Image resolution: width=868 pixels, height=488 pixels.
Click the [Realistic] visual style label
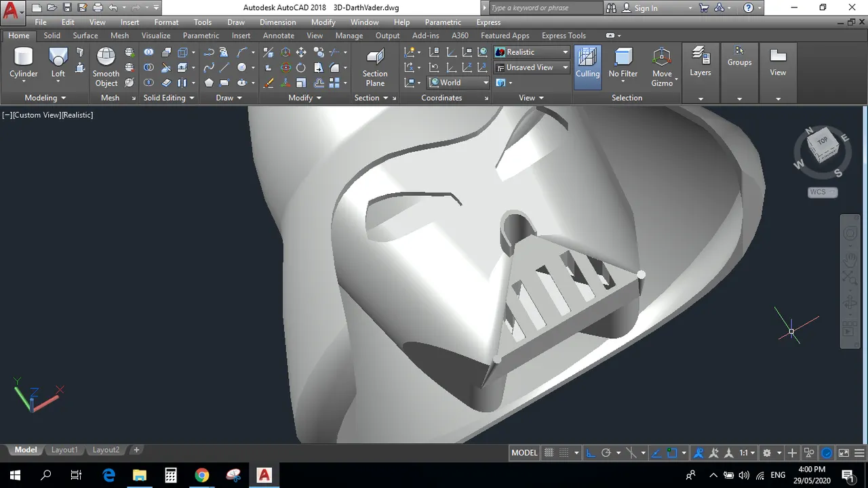(x=78, y=115)
